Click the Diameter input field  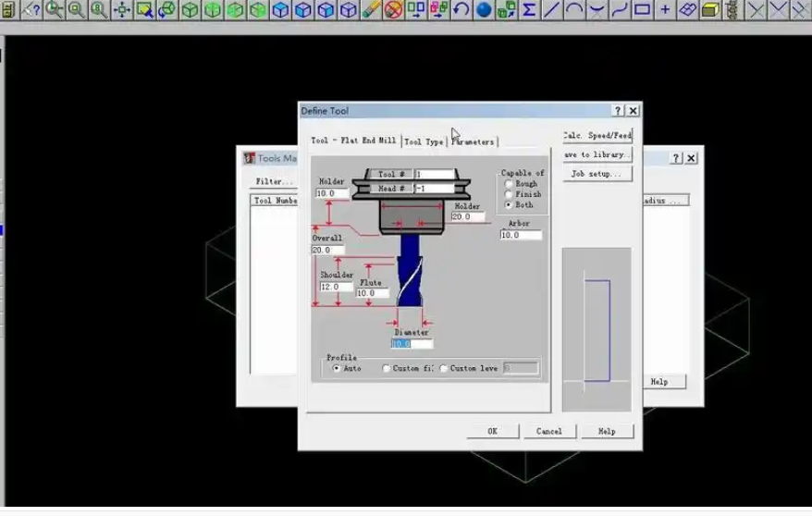pyautogui.click(x=412, y=344)
